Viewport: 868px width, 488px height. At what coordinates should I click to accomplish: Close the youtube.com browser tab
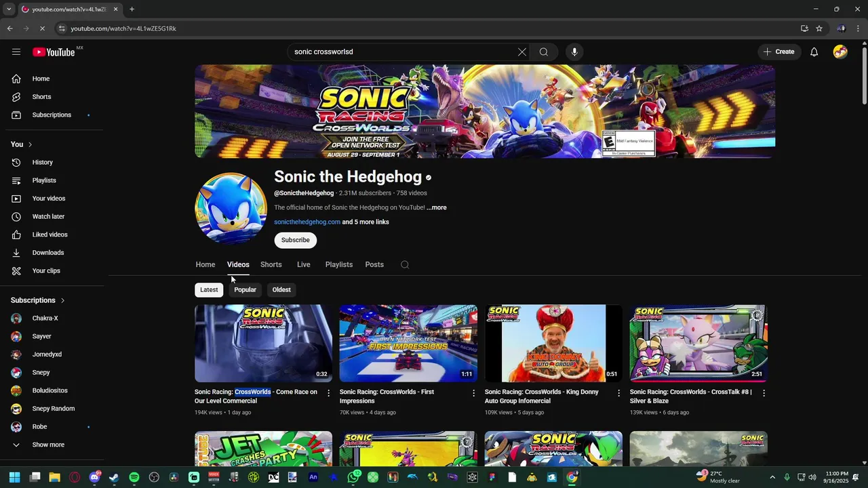[x=115, y=9]
